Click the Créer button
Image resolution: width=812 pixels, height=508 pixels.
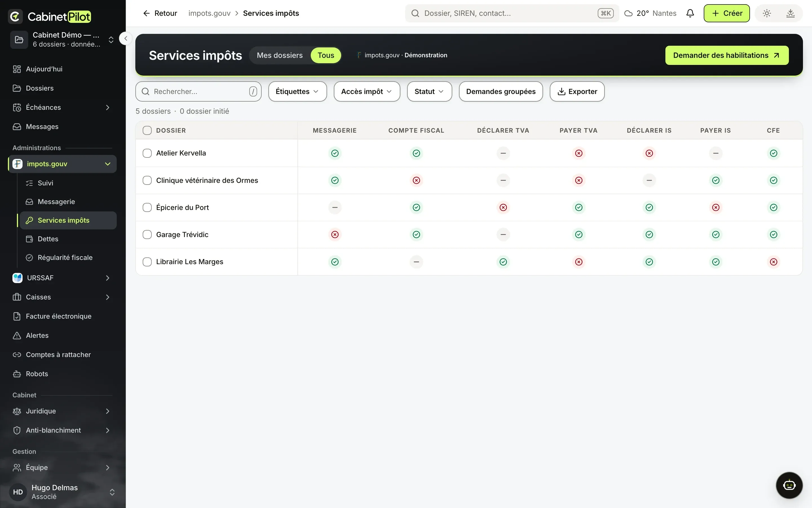727,14
